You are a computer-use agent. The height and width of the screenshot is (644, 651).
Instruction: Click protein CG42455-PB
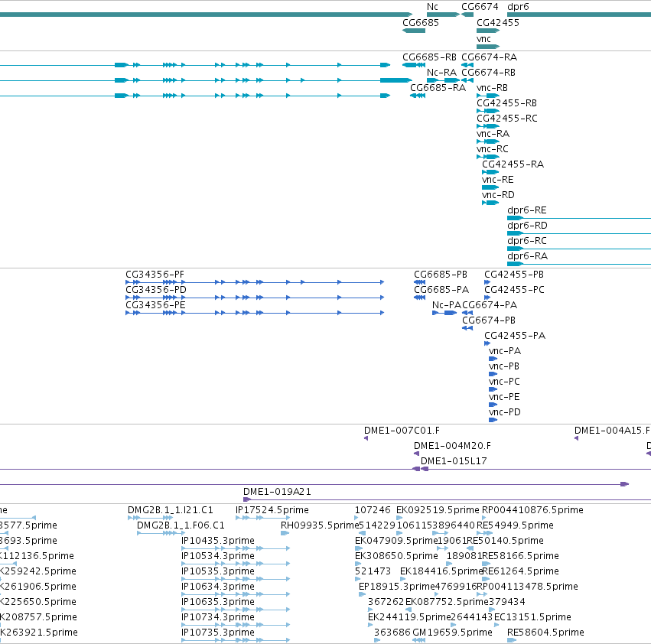[513, 275]
